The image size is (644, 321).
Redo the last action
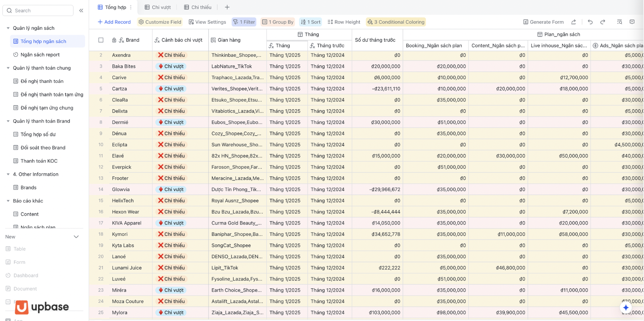[603, 22]
